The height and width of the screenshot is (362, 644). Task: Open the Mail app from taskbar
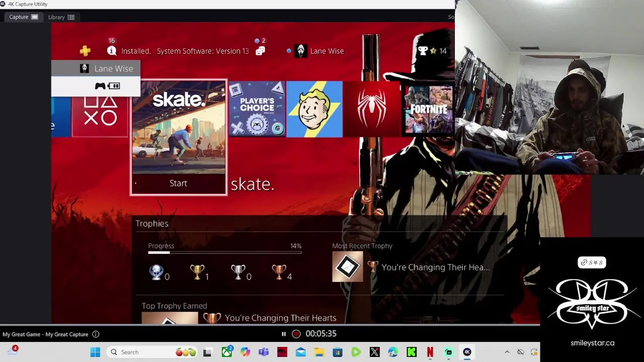click(301, 352)
